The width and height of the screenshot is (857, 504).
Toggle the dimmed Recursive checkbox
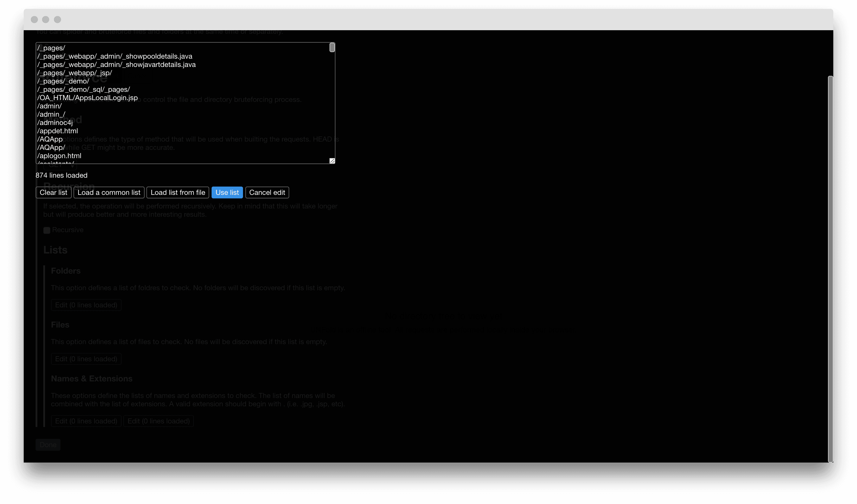(x=47, y=230)
